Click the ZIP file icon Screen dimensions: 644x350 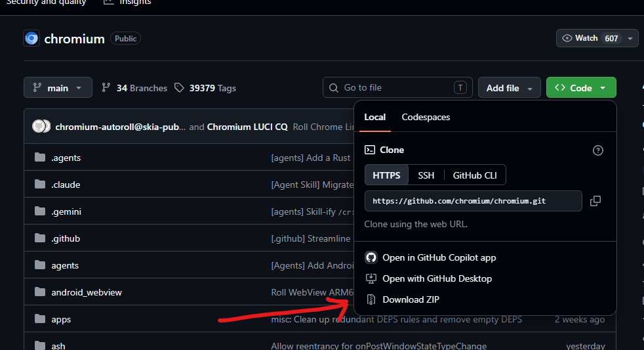point(371,299)
